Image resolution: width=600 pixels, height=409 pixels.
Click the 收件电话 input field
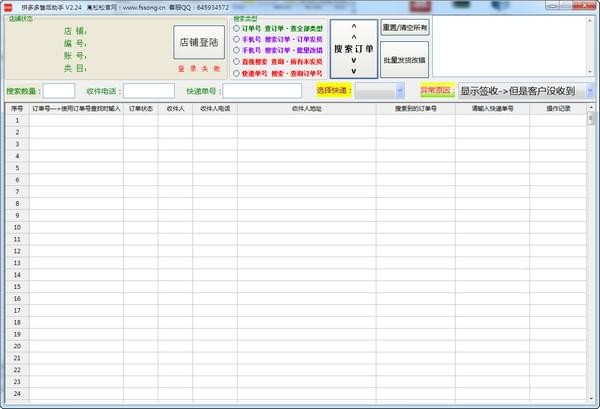(149, 91)
